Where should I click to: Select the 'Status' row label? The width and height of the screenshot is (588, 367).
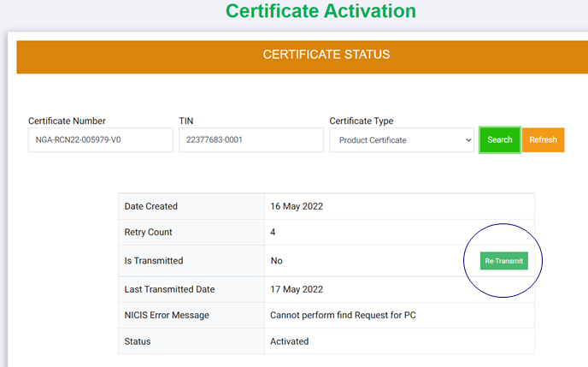[138, 341]
